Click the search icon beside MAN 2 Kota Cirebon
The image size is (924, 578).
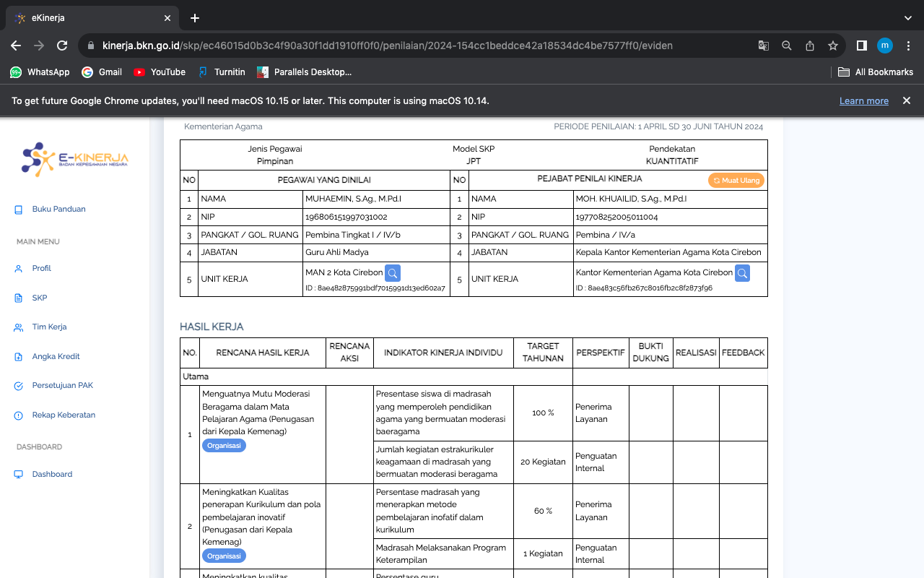[x=392, y=273]
